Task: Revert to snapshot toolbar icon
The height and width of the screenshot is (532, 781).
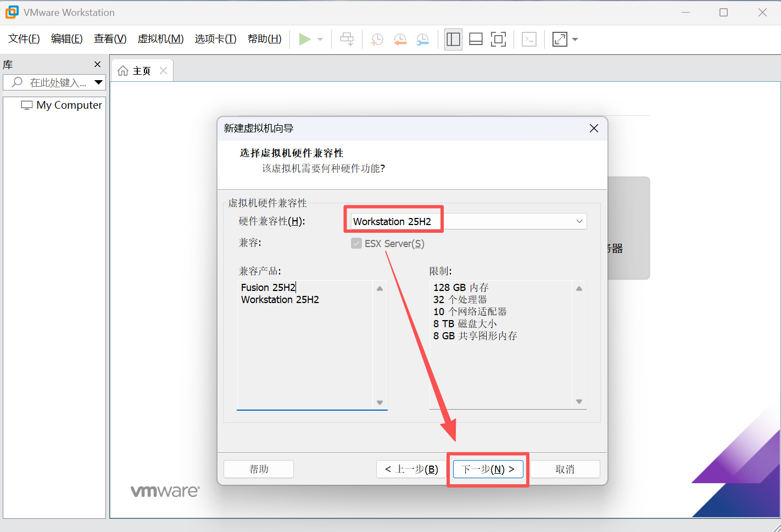Action: 400,39
